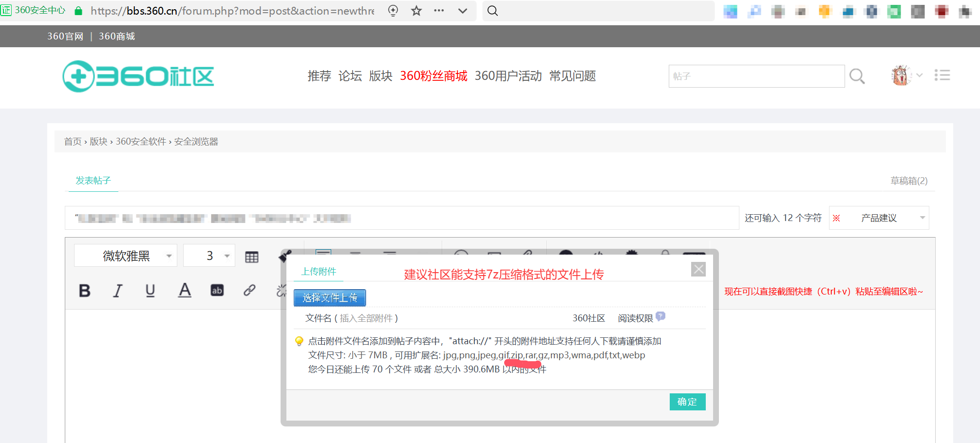The image size is (980, 443).
Task: Apply underline formatting
Action: [151, 291]
